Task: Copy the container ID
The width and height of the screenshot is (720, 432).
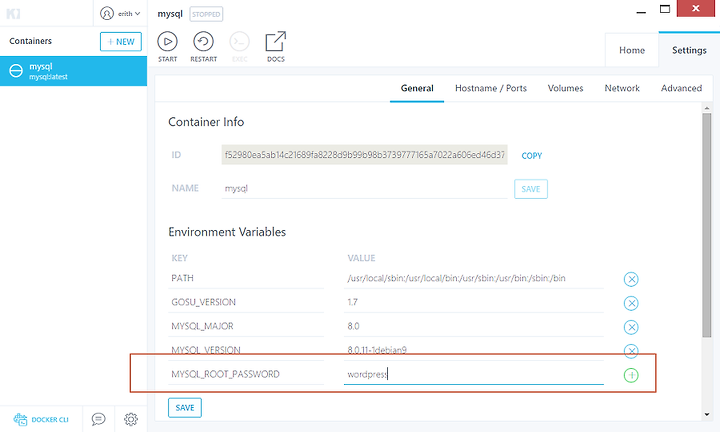Action: 532,156
